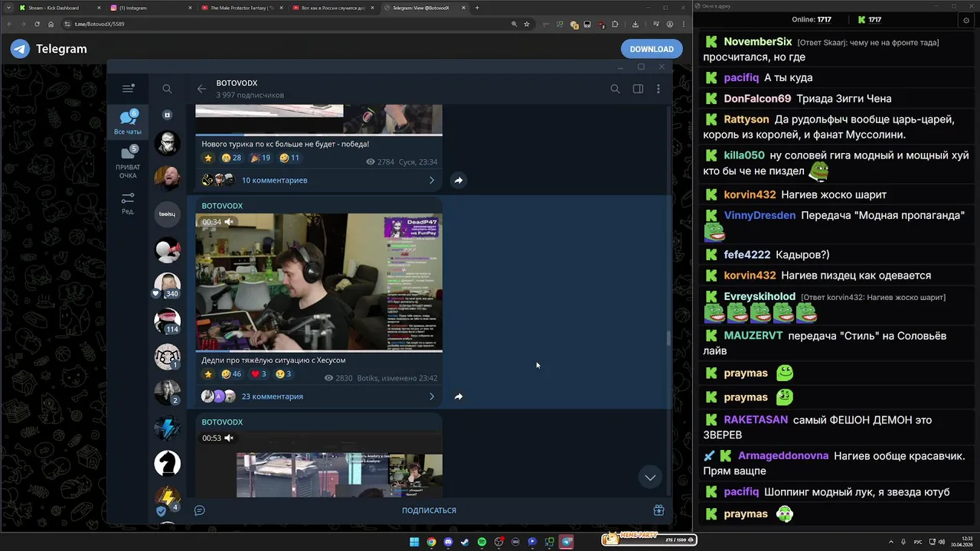Toggle the emoji reaction with 46

tap(230, 374)
